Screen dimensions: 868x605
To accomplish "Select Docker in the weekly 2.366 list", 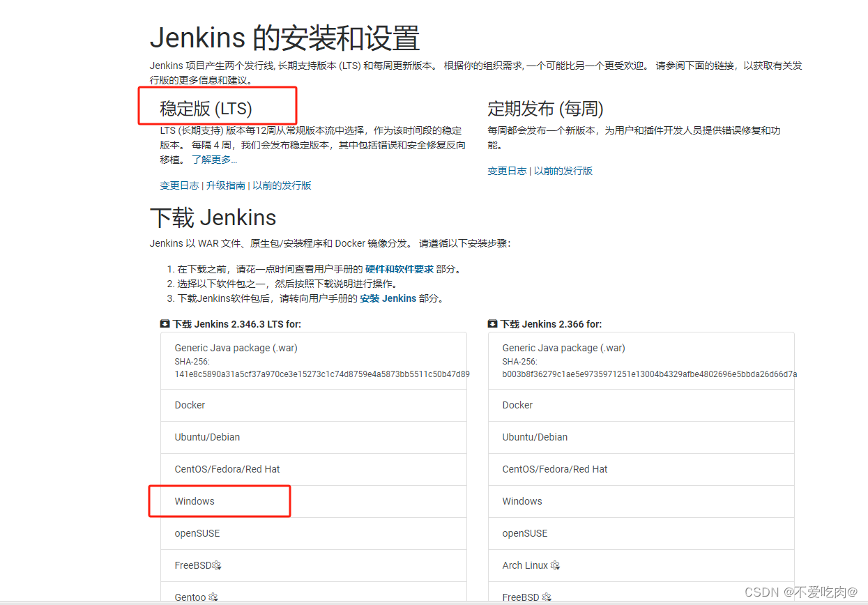I will tap(641, 405).
